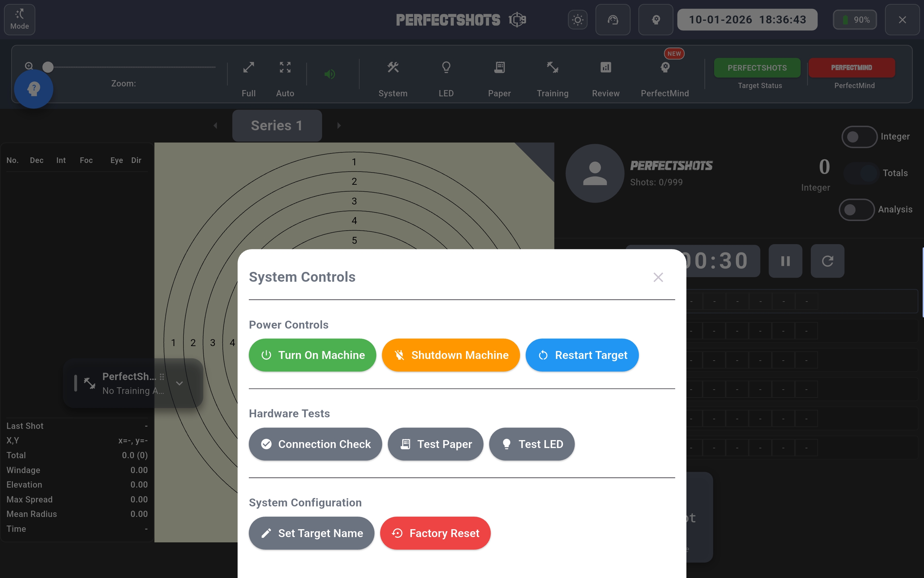Click the Paper toolbar icon

(499, 68)
